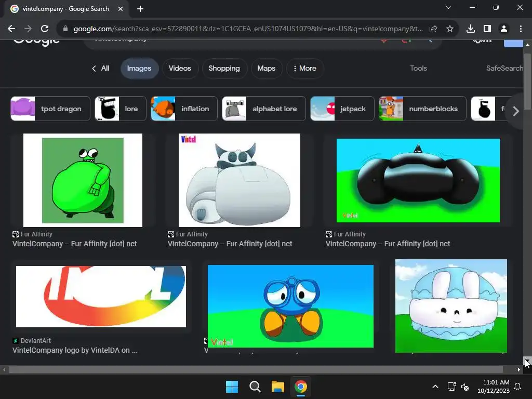Open the notification bell
The height and width of the screenshot is (399, 532).
[x=518, y=387]
